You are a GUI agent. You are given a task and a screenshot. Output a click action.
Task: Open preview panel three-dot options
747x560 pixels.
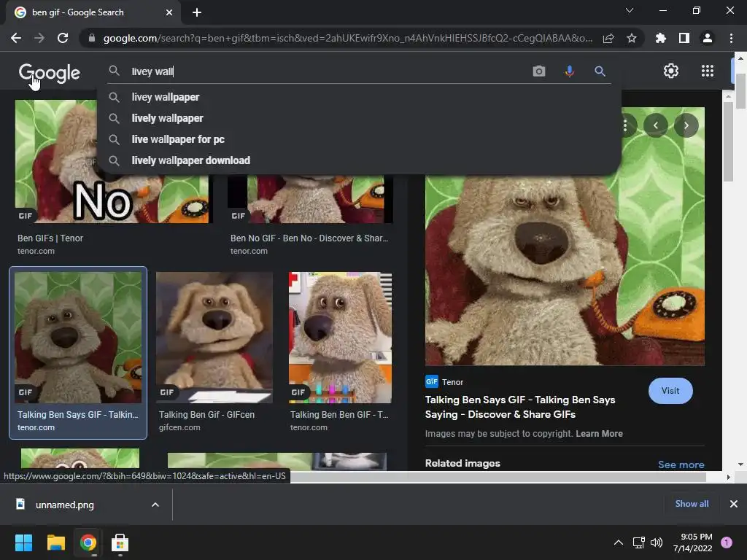coord(625,125)
